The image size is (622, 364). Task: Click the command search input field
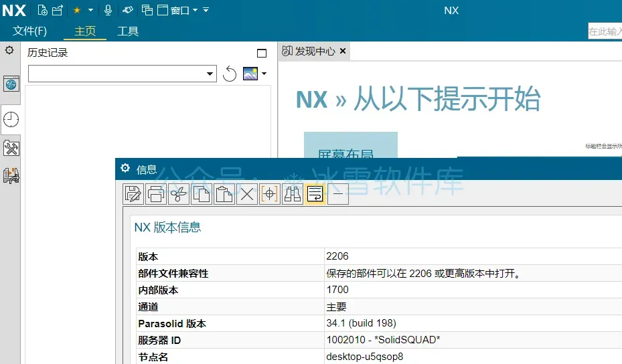click(x=605, y=31)
